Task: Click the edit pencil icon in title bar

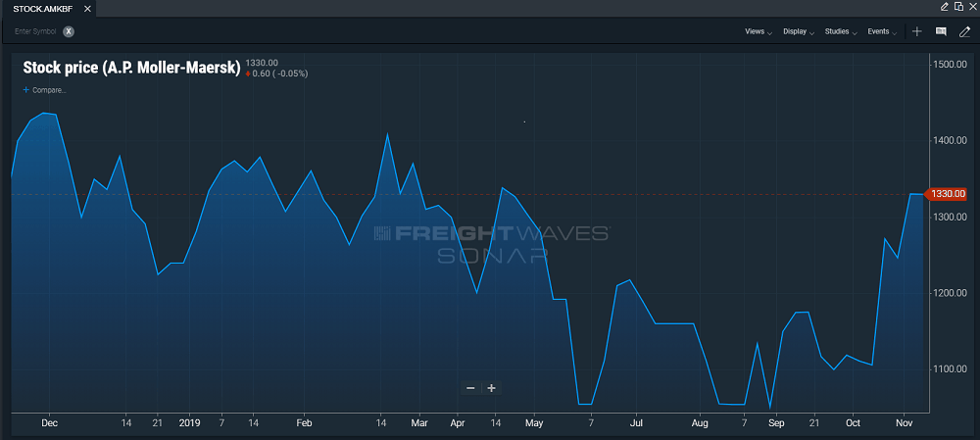Action: (x=944, y=7)
